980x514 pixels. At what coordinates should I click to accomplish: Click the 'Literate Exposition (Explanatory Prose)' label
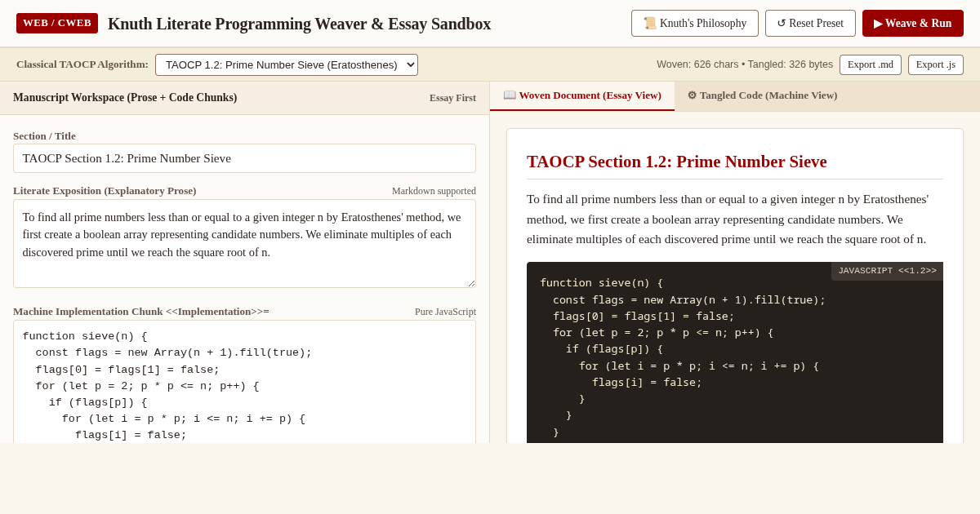click(x=105, y=191)
